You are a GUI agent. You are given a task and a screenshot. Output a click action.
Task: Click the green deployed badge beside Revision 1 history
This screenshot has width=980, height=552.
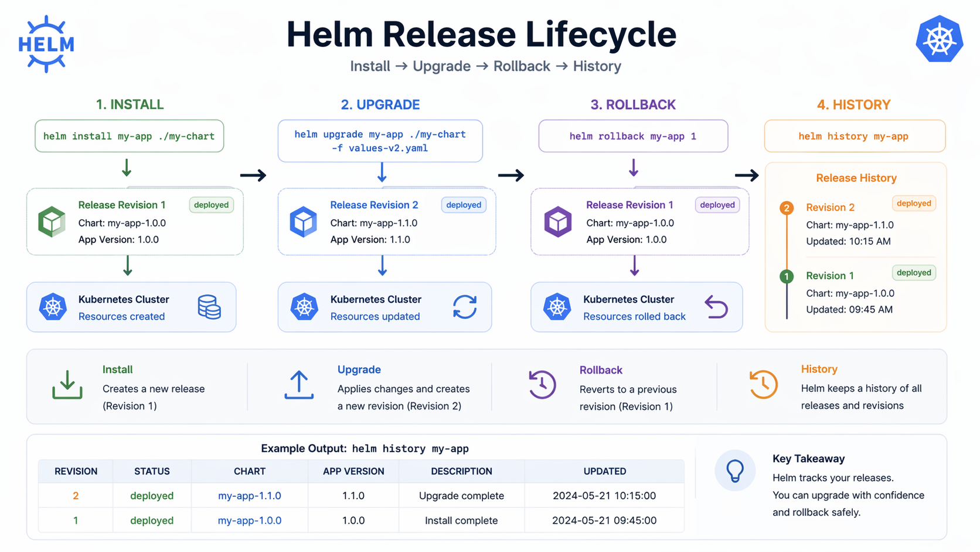914,273
